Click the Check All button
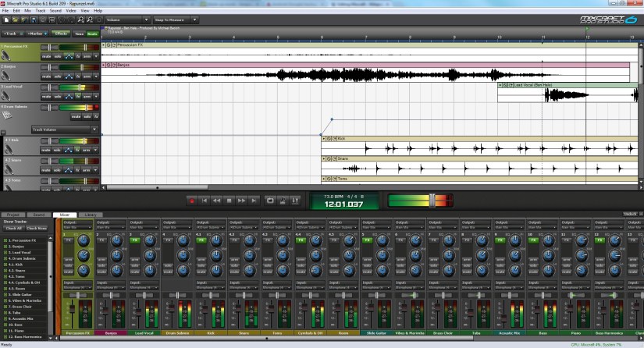 [13, 228]
